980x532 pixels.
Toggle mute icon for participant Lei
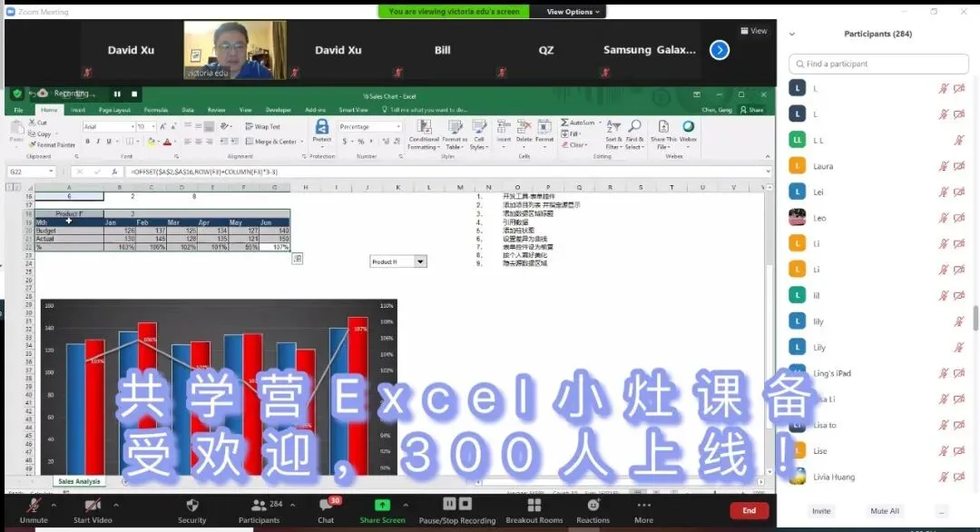(x=943, y=192)
